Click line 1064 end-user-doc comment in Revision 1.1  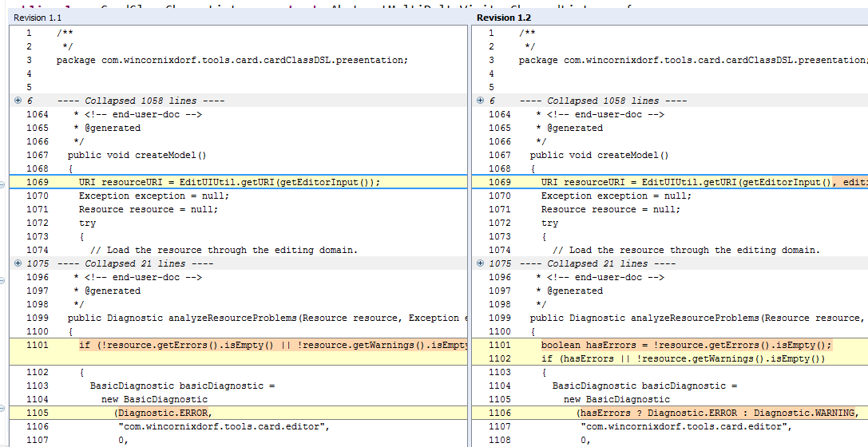pyautogui.click(x=138, y=114)
